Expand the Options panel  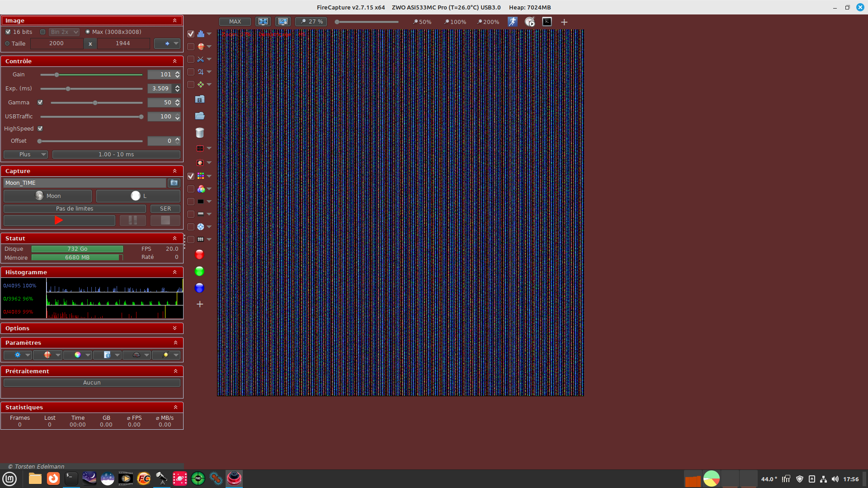(175, 328)
